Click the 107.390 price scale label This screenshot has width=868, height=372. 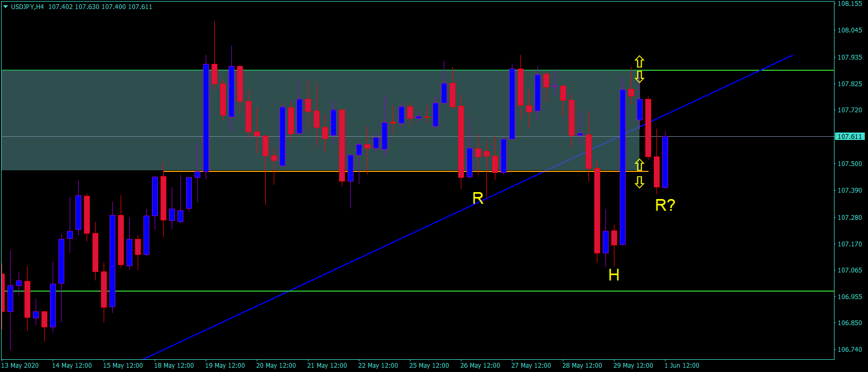point(849,191)
